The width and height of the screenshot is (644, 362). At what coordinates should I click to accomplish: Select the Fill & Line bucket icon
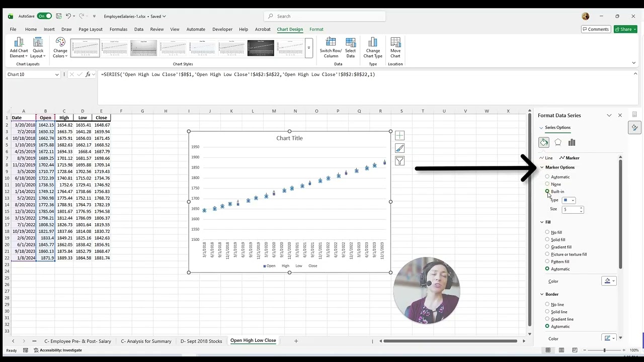pos(544,142)
